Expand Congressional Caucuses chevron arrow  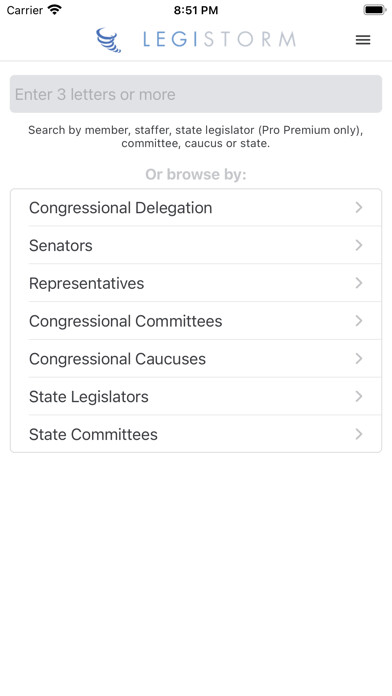(x=359, y=358)
